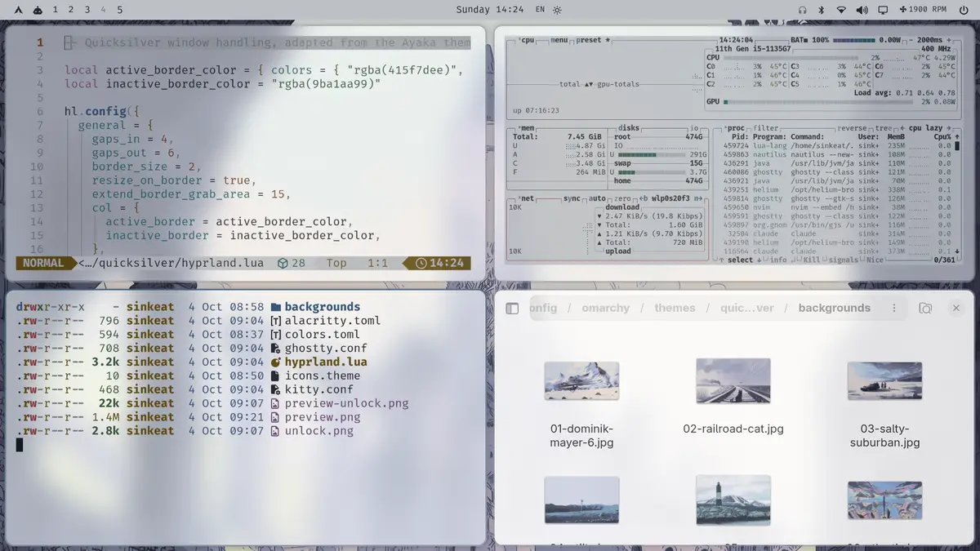The image size is (980, 551).
Task: Go to themes in Nautilus path bar
Action: (675, 309)
